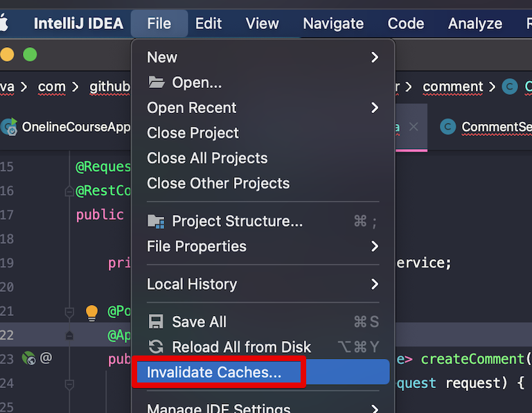The width and height of the screenshot is (532, 413).
Task: Expand Manage IDE Settings submenu
Action: pos(263,407)
